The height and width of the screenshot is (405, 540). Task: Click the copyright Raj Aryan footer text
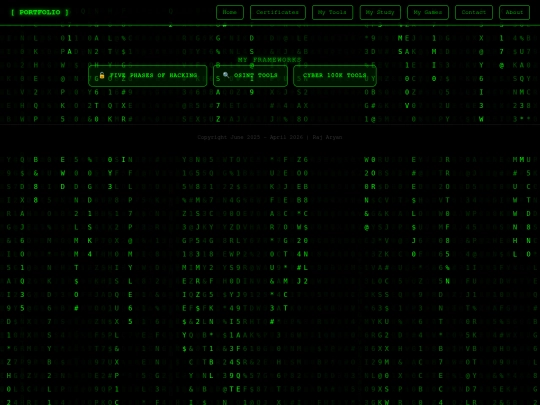point(270,137)
